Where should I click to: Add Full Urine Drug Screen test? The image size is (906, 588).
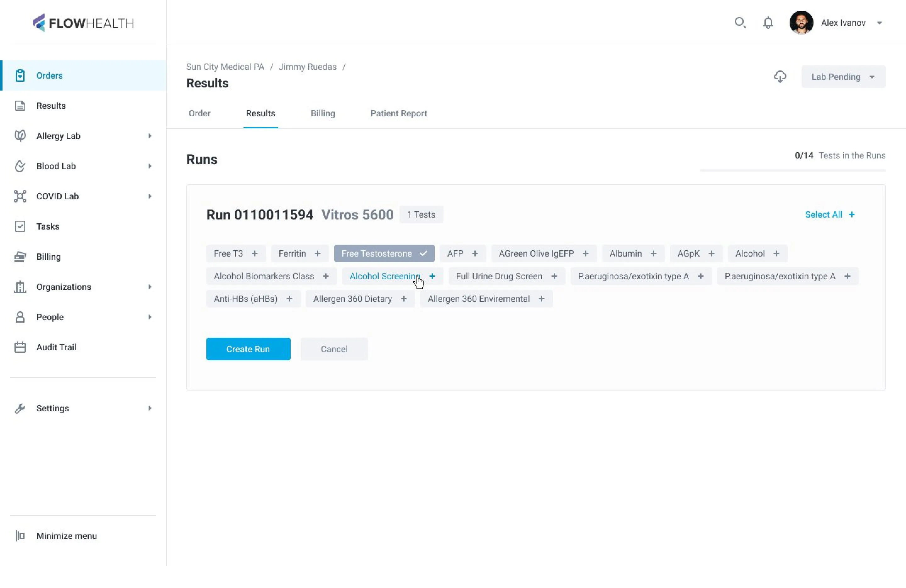[x=507, y=276]
